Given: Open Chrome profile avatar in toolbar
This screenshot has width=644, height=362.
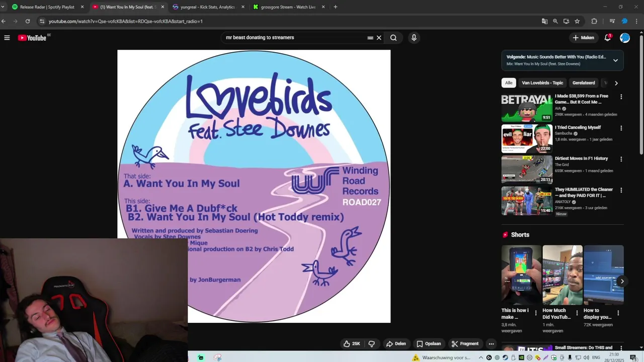Looking at the screenshot, I should pyautogui.click(x=624, y=21).
